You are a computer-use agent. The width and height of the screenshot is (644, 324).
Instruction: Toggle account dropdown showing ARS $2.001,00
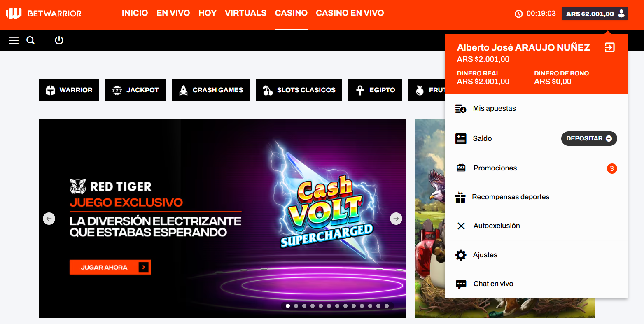pyautogui.click(x=595, y=14)
